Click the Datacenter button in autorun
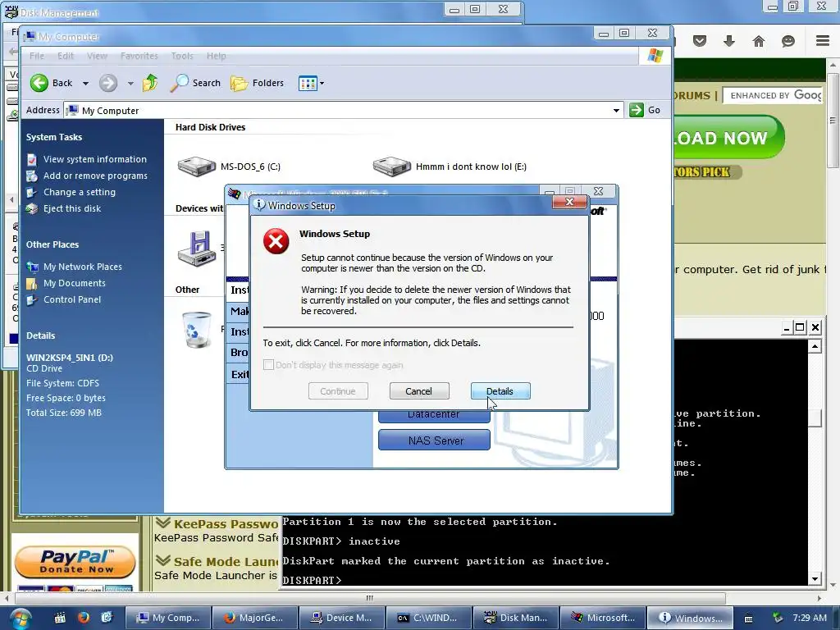Screen dimensions: 840x630 click(434, 416)
